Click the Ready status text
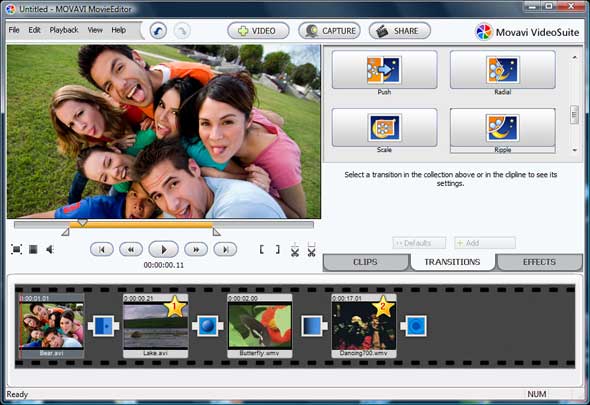This screenshot has width=590, height=405. [17, 394]
